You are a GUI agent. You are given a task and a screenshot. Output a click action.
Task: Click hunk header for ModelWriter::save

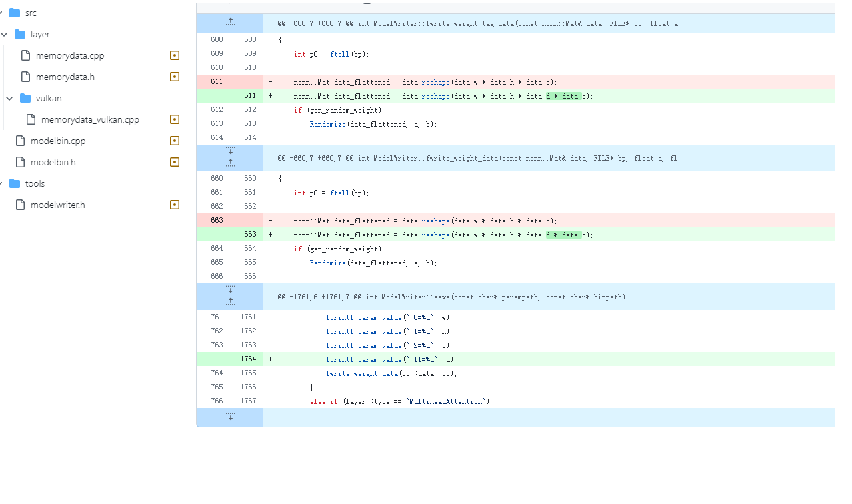click(451, 297)
